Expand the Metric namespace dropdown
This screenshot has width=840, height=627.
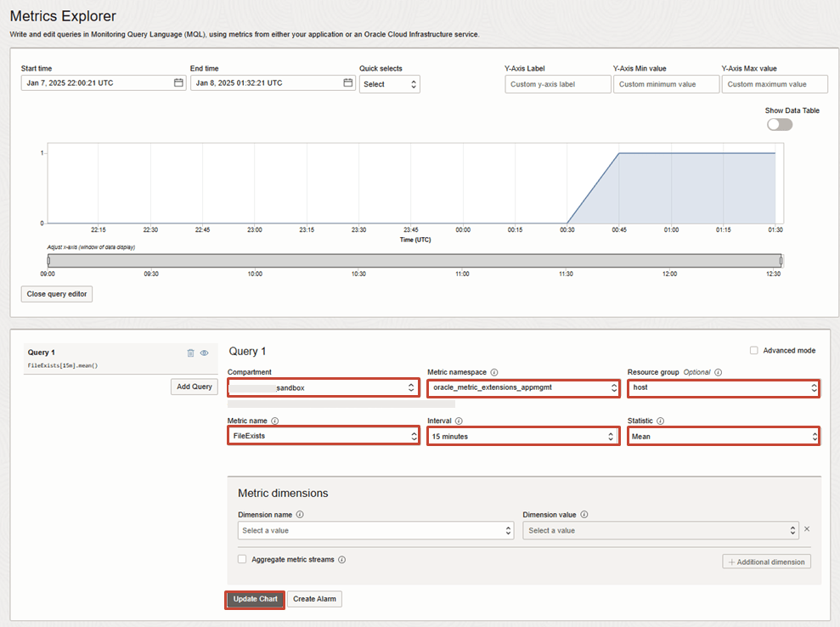coord(523,387)
